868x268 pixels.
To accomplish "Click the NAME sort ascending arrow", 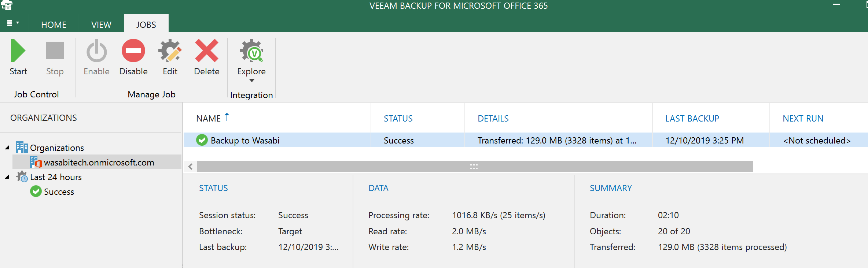I will [x=227, y=117].
